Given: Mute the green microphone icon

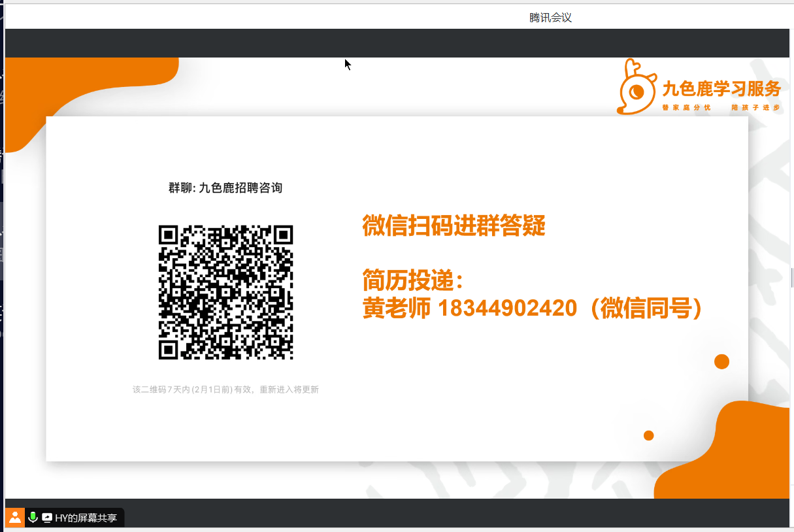Looking at the screenshot, I should 33,518.
